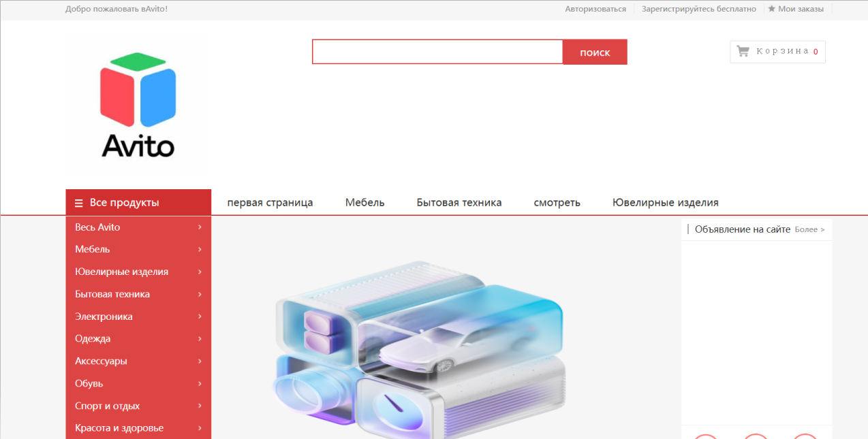Focus the search input field
868x439 pixels.
pos(437,52)
